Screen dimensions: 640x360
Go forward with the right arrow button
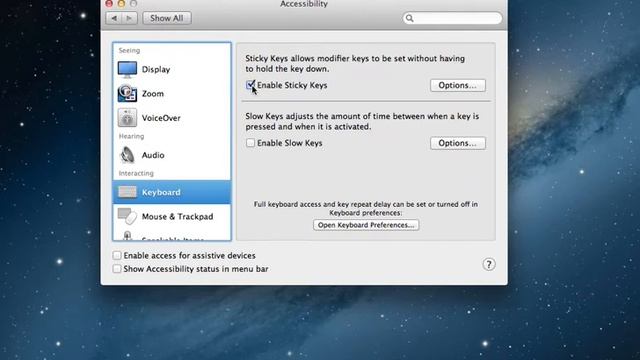click(x=129, y=18)
